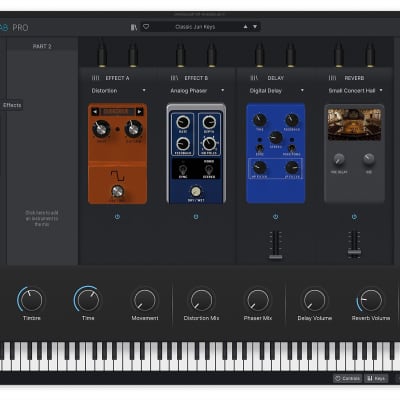This screenshot has height=400, width=400.
Task: Select next preset with down arrow
Action: [x=255, y=27]
